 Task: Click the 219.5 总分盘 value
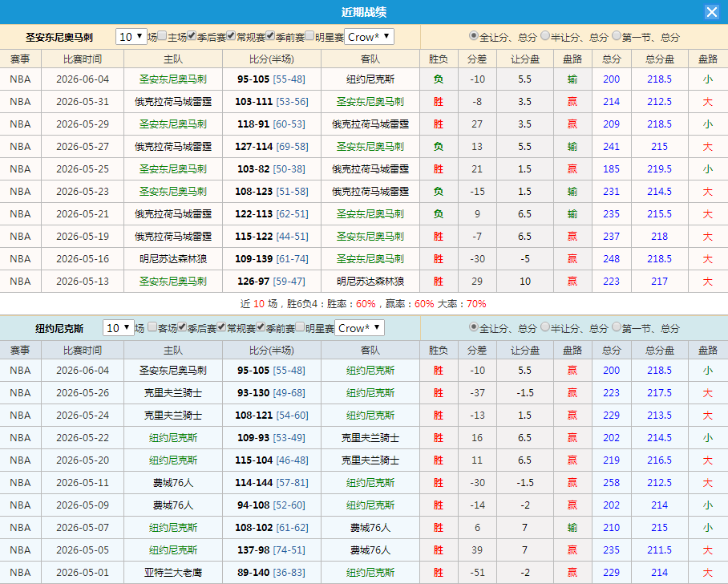tap(660, 169)
